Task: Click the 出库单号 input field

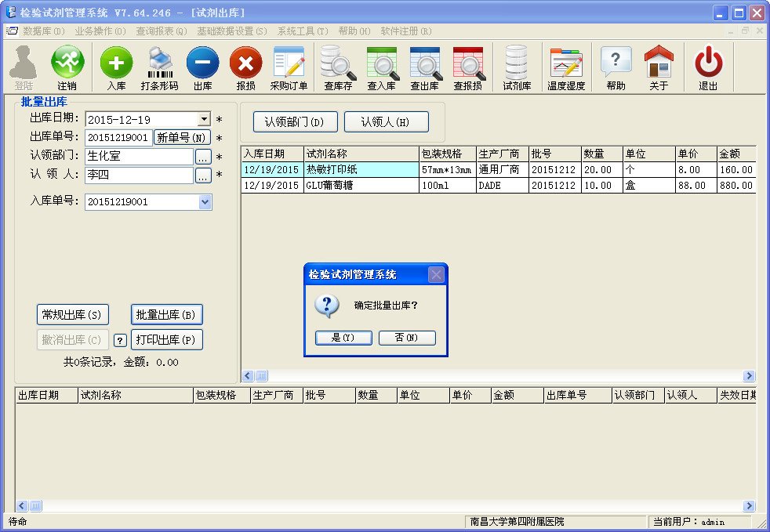Action: pos(119,137)
